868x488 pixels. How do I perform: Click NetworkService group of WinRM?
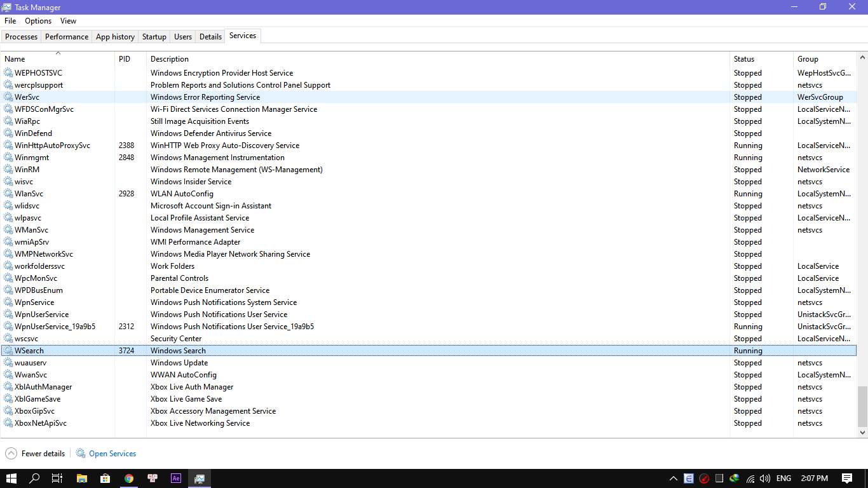824,170
